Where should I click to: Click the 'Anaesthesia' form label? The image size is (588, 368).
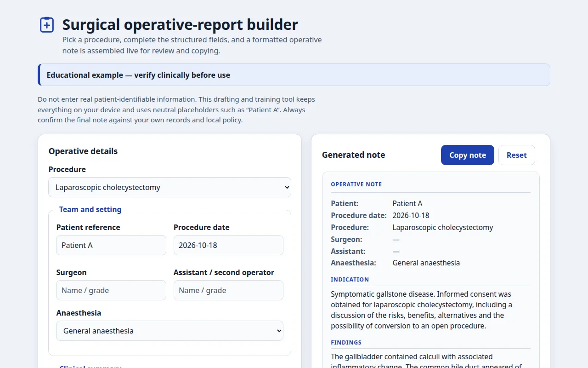pyautogui.click(x=79, y=313)
